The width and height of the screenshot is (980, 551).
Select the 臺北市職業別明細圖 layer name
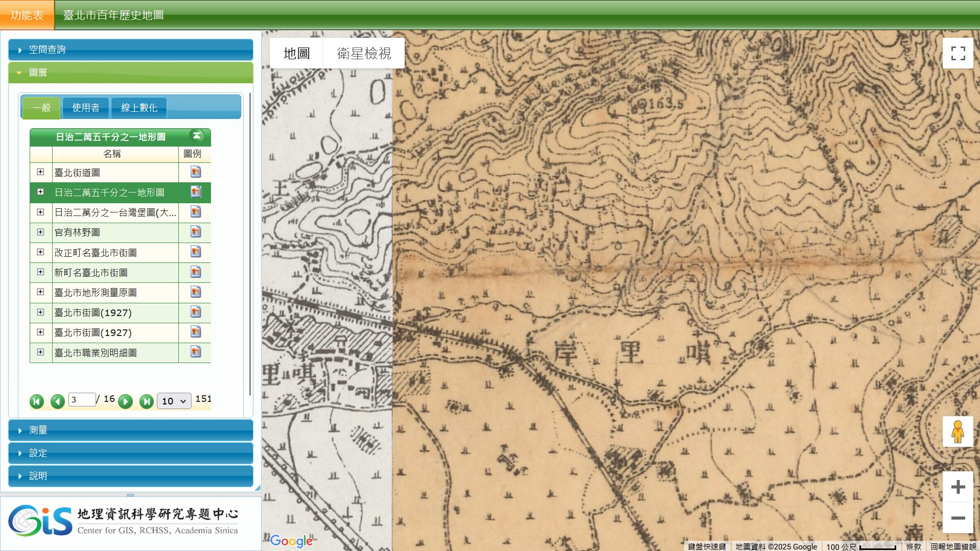[x=96, y=353]
